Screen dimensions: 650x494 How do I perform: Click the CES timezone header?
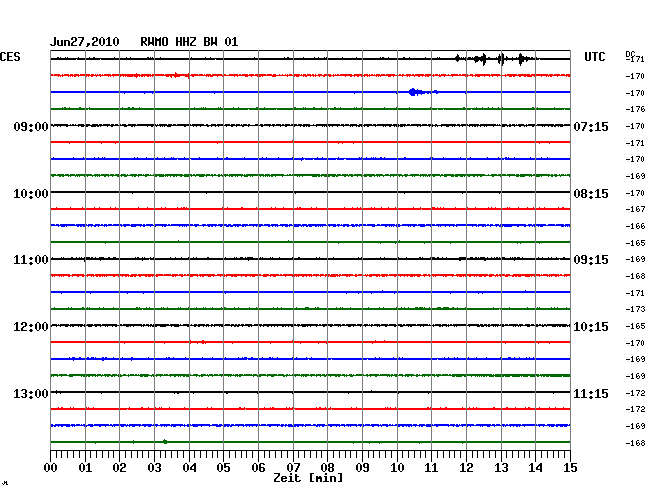(10, 57)
